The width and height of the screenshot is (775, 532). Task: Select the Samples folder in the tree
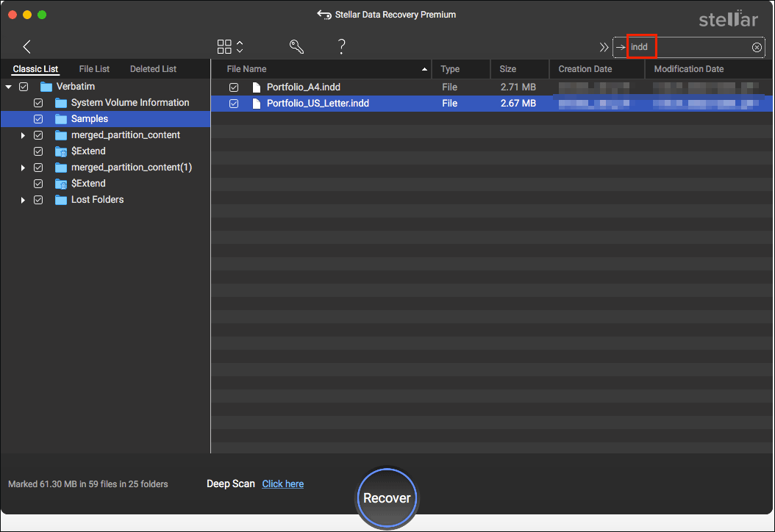pos(90,119)
